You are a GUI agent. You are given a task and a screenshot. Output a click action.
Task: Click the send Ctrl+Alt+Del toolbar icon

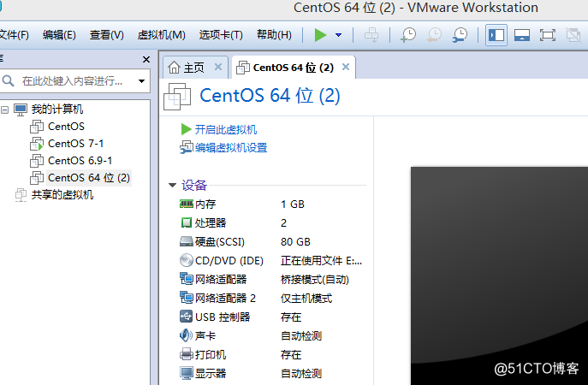(371, 35)
